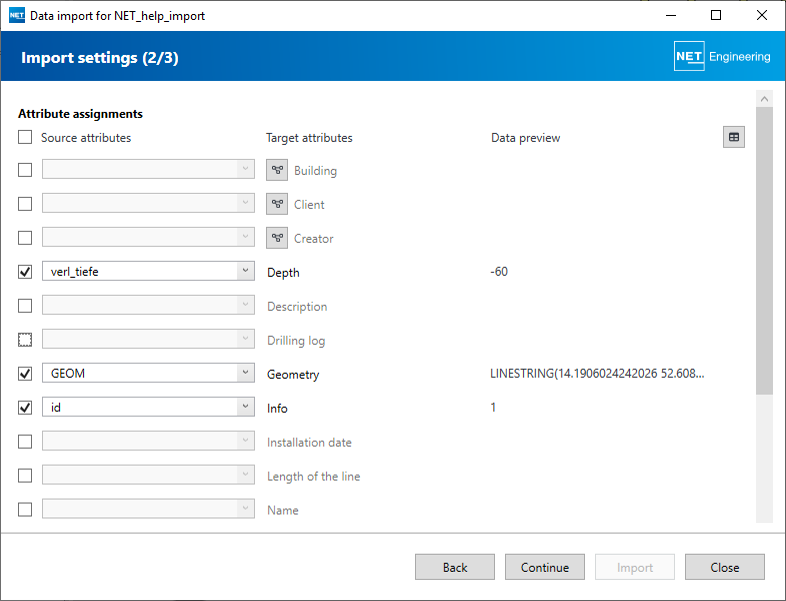Enable the Creator attribute checkbox

coord(25,238)
